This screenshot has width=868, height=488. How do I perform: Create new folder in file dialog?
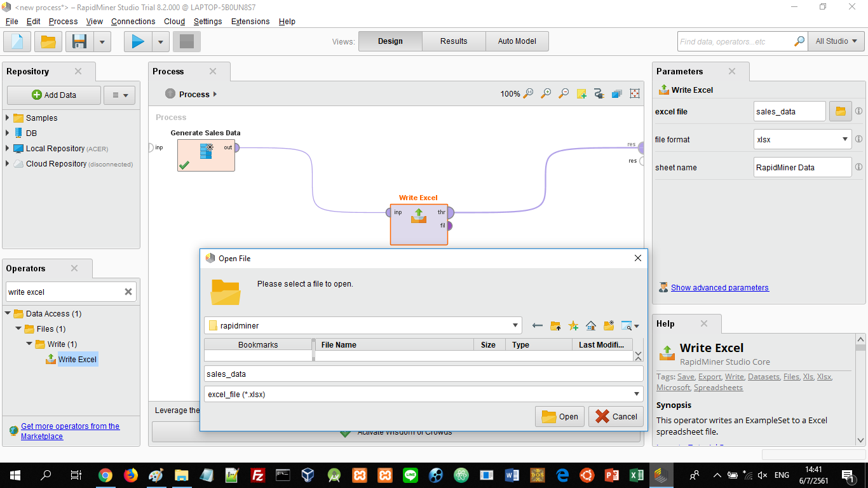pos(609,326)
